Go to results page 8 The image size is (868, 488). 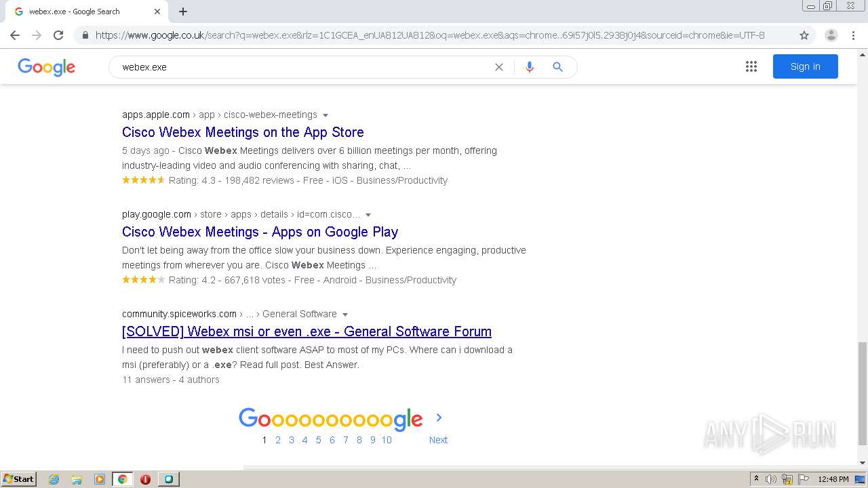pyautogui.click(x=359, y=440)
